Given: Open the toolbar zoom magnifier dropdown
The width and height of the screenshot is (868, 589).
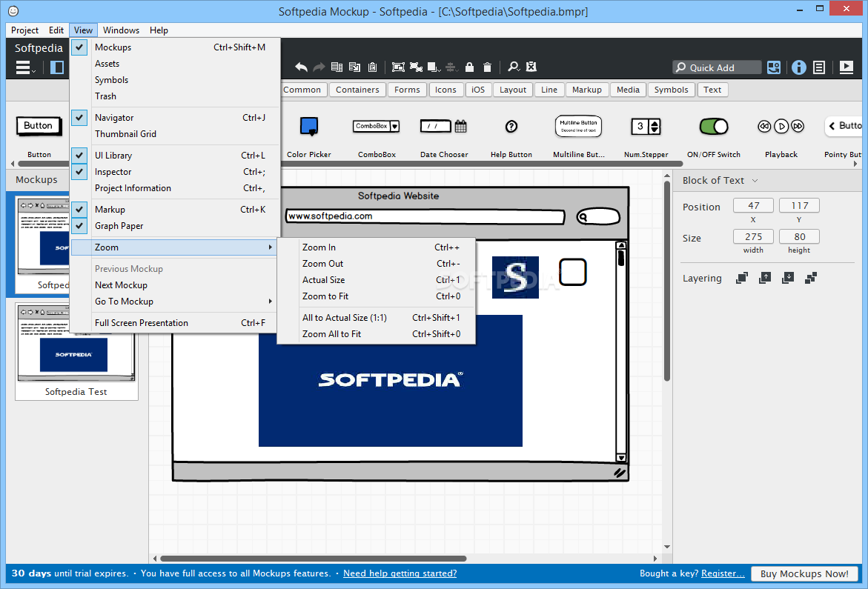Looking at the screenshot, I should click(x=514, y=67).
